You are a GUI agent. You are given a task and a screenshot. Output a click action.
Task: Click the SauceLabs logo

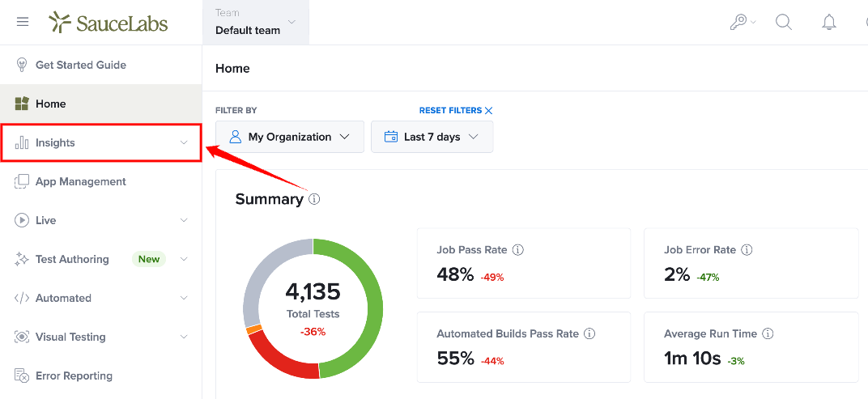tap(108, 22)
